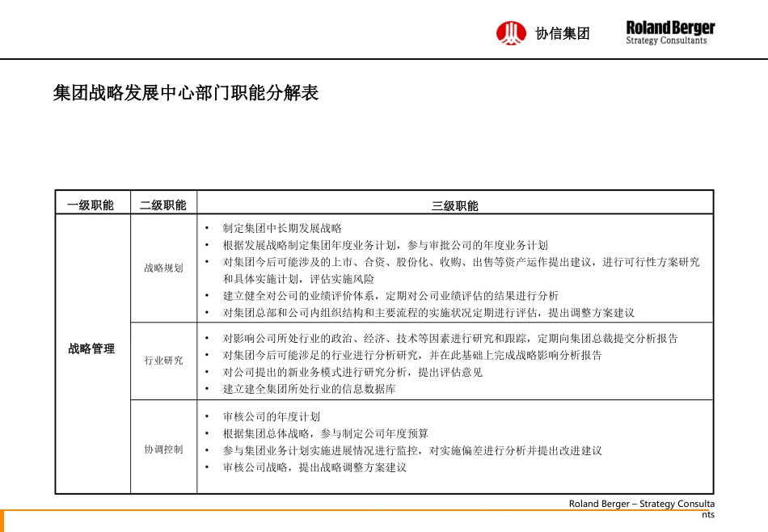This screenshot has height=532, width=768.
Task: Click the orange bar in the footer
Action: pyautogui.click(x=2, y=520)
